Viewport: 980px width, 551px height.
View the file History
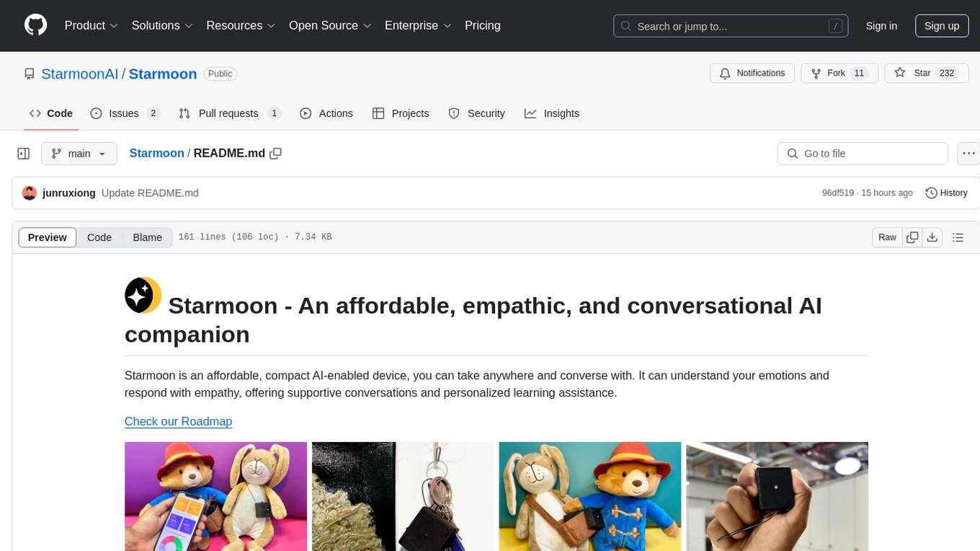[x=946, y=193]
